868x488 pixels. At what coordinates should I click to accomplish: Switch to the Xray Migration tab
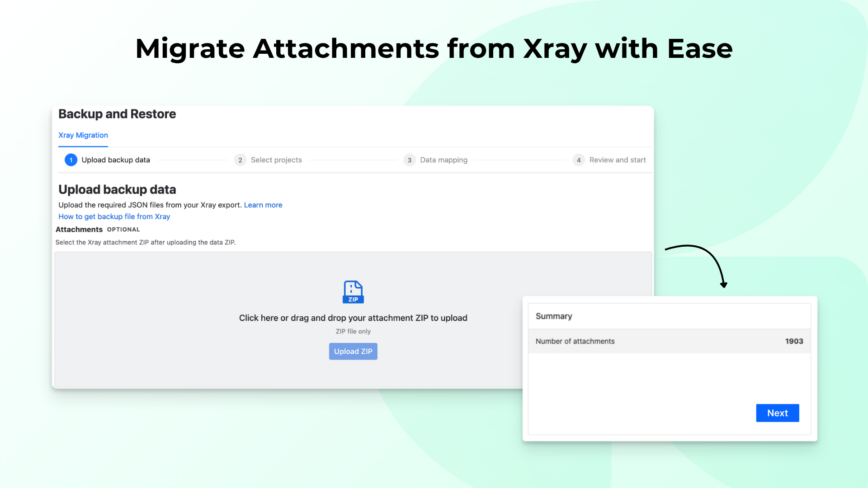click(x=83, y=135)
